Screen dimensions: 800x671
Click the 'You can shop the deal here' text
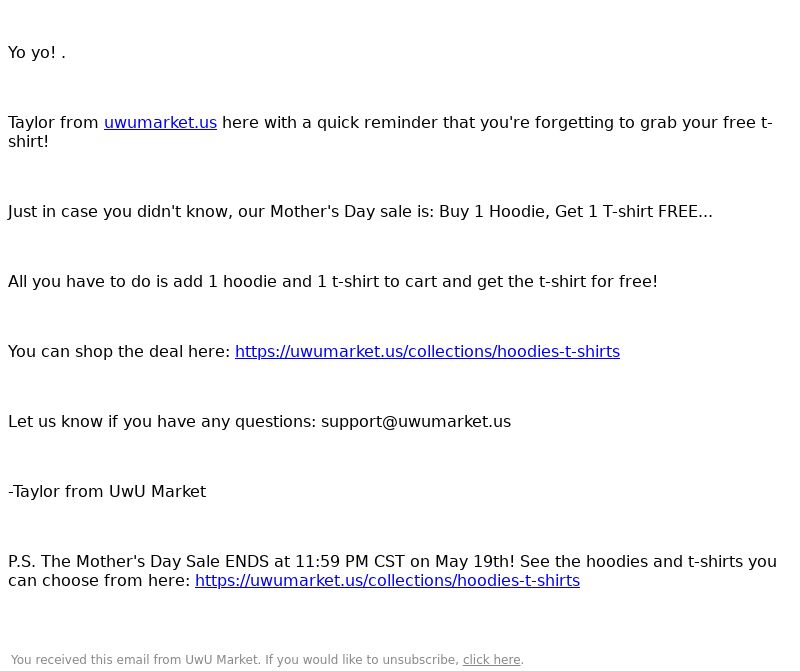point(119,352)
